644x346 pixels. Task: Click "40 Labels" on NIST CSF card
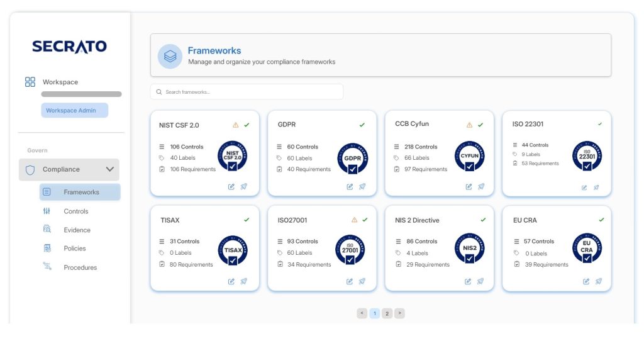click(183, 158)
